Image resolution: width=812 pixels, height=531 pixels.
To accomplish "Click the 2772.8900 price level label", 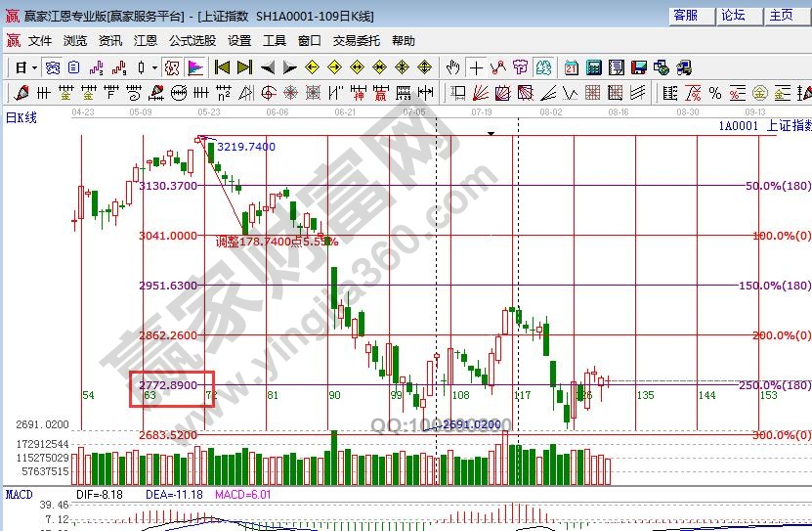I will pyautogui.click(x=169, y=385).
